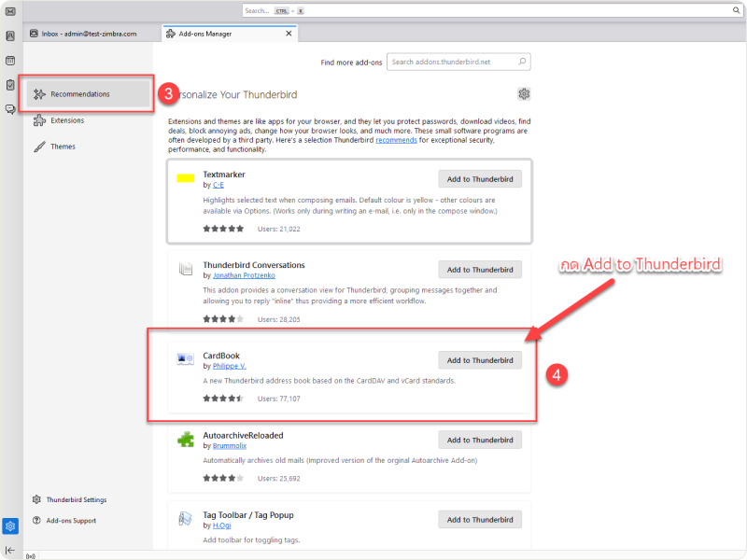Open the Calendar space icon
This screenshot has height=560, width=747.
[10, 61]
